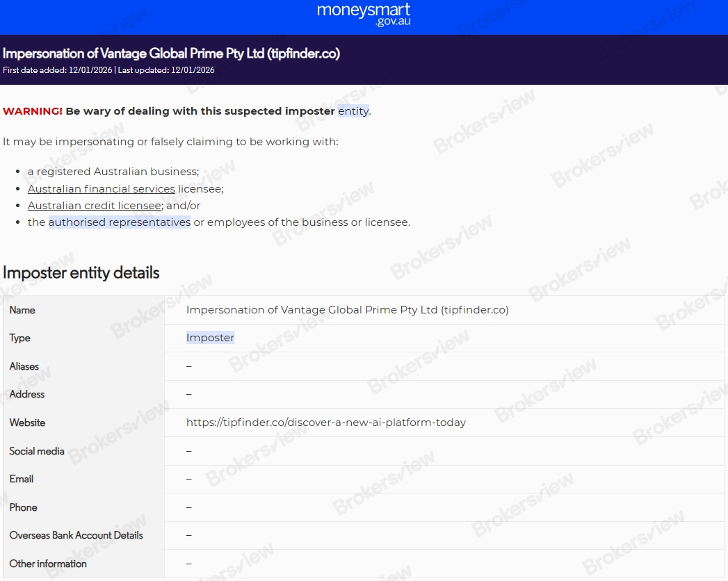Click the Overseas Bank Account Details label
Screen dimensions: 728x581
click(76, 535)
